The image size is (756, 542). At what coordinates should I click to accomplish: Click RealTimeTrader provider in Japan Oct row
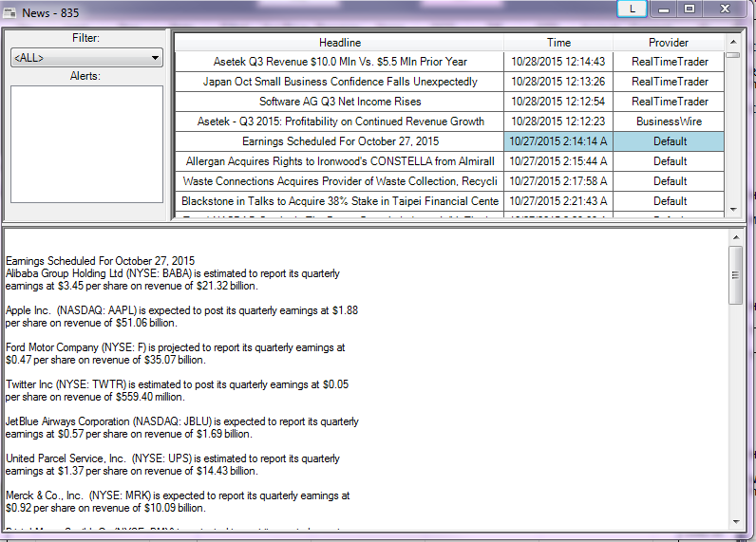pos(669,82)
